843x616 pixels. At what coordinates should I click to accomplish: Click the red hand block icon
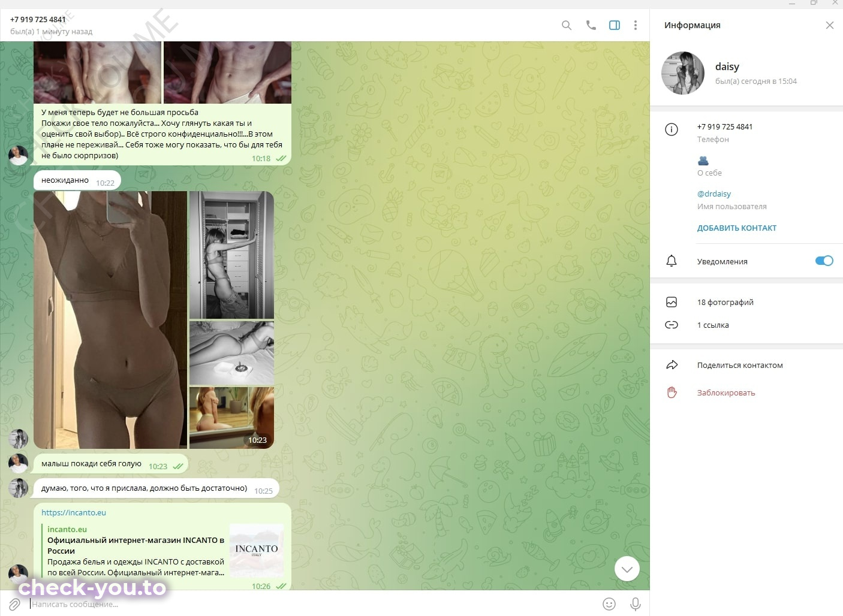tap(672, 392)
